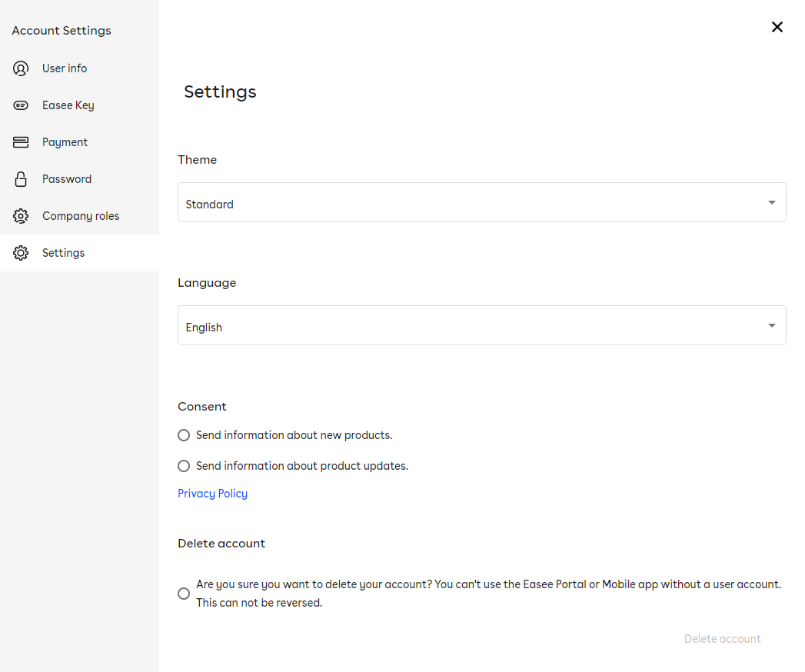Click the Delete account button

[722, 639]
